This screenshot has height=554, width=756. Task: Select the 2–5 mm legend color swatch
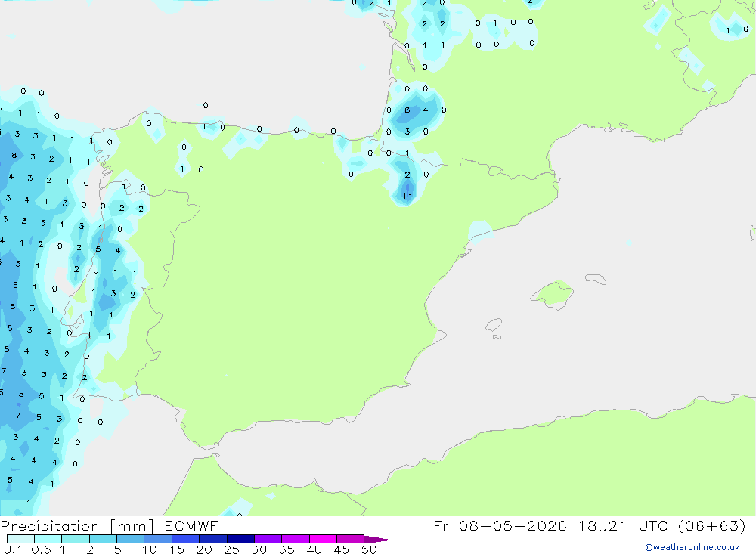(x=103, y=539)
